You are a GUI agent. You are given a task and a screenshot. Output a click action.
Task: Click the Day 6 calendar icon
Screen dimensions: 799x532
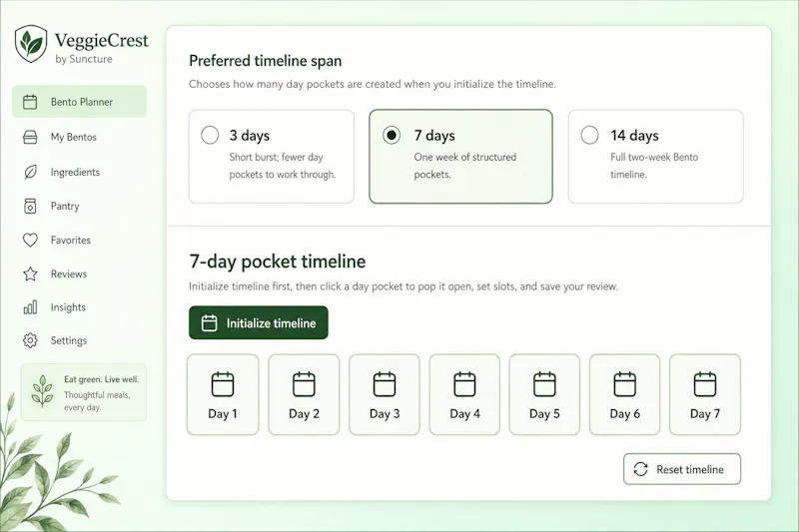coord(625,384)
